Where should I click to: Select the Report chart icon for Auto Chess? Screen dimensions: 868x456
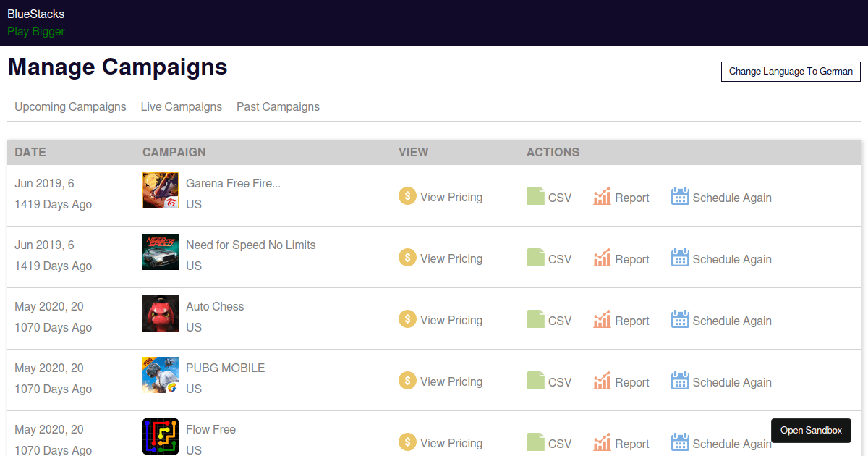click(603, 318)
